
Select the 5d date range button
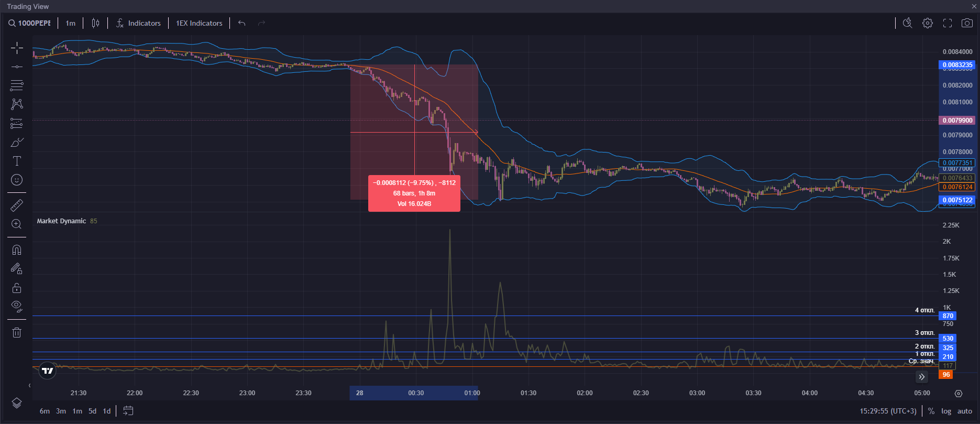click(92, 411)
